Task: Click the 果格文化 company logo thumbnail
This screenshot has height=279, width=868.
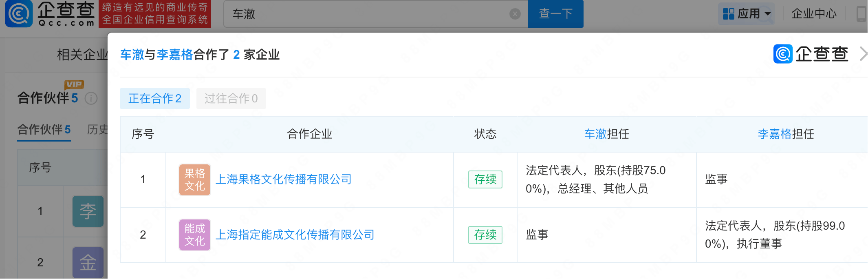Action: pyautogui.click(x=195, y=180)
